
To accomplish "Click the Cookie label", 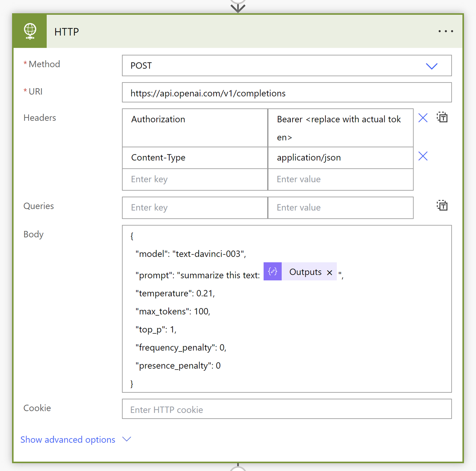I will point(37,408).
